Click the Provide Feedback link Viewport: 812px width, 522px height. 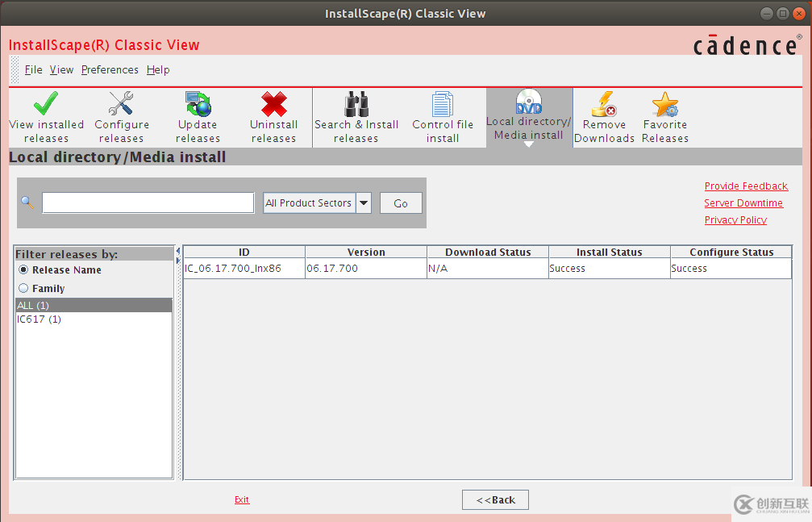(x=746, y=186)
